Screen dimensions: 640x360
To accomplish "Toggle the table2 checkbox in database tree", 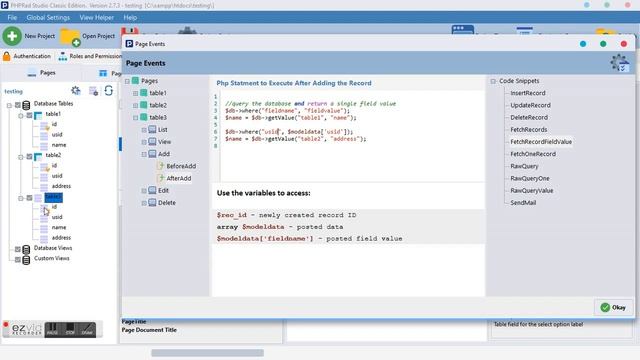I will (29, 157).
